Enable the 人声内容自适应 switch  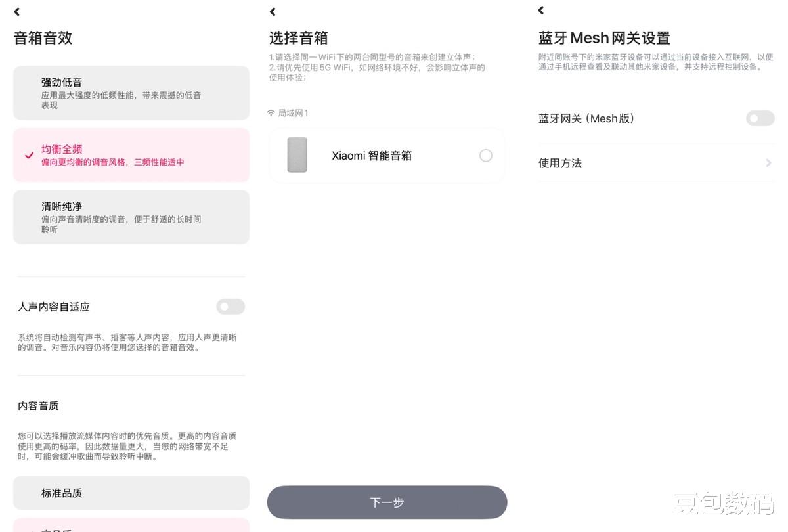230,307
